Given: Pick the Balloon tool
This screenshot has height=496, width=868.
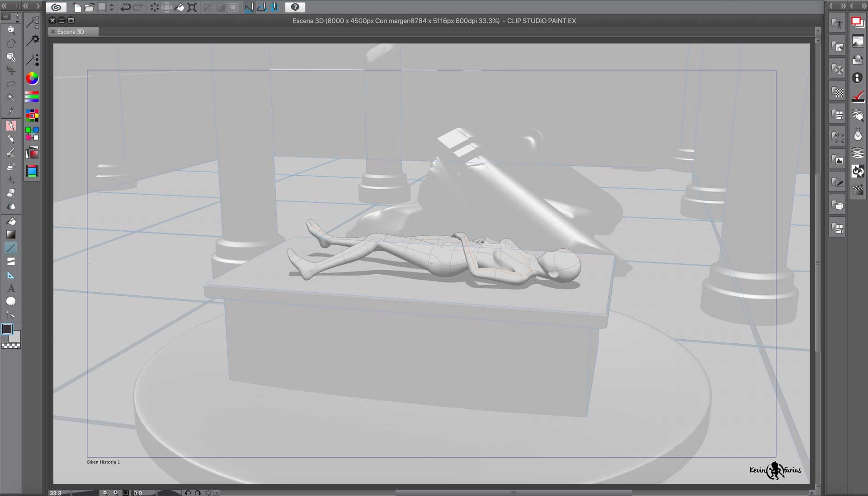Looking at the screenshot, I should tap(11, 302).
